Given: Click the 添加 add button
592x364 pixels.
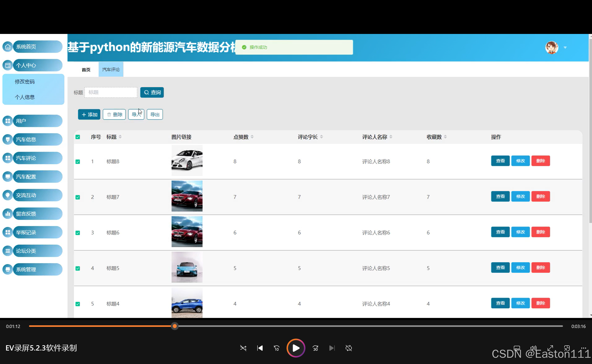Looking at the screenshot, I should (x=89, y=115).
